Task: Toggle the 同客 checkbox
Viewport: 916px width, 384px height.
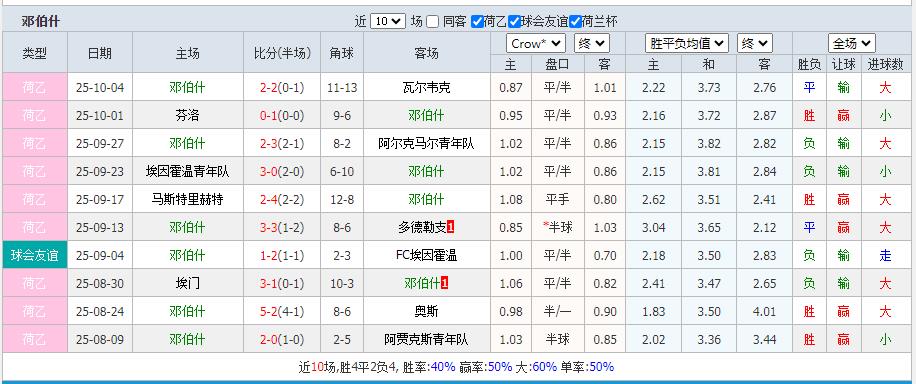Action: click(x=432, y=22)
